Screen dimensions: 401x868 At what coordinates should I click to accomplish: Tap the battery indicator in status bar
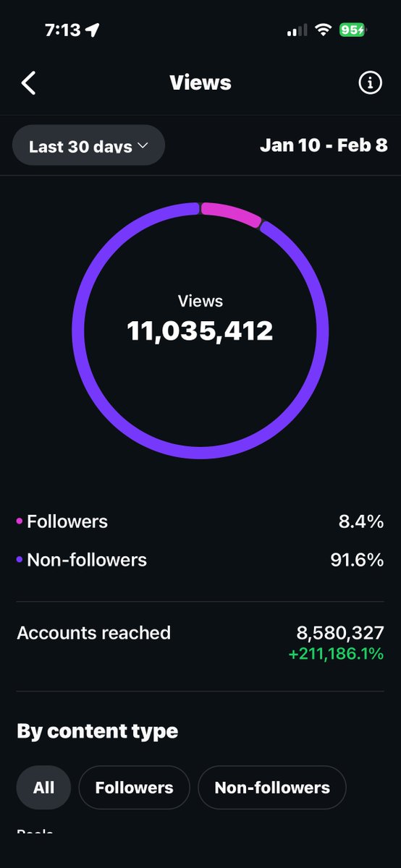tap(353, 30)
